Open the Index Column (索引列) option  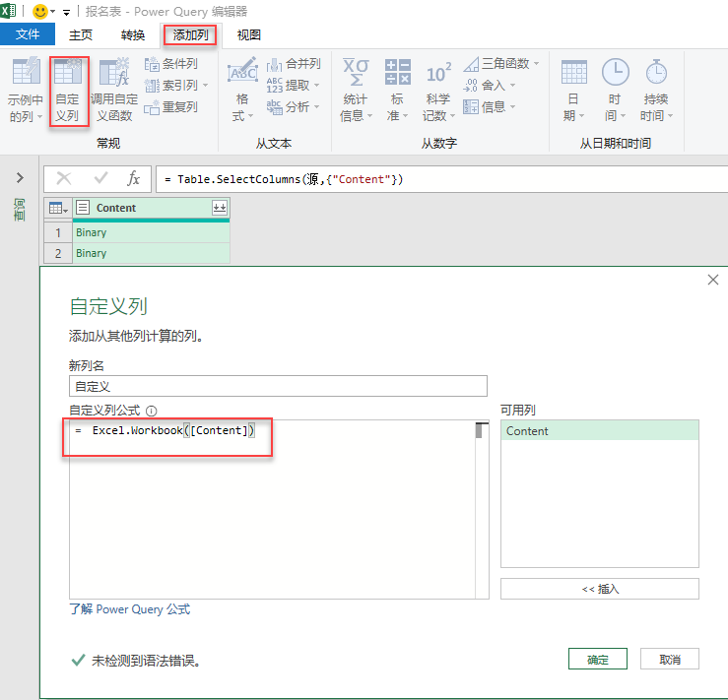[176, 86]
